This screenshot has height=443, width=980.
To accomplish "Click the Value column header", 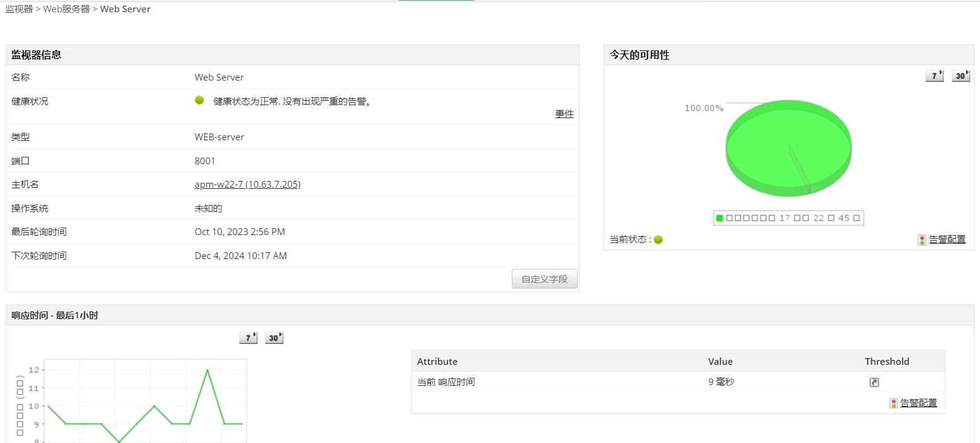I will (x=721, y=361).
